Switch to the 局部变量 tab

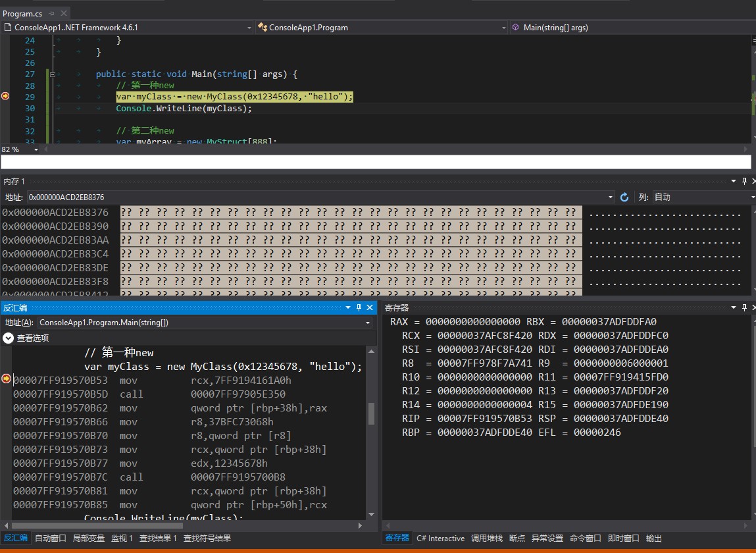(x=89, y=538)
